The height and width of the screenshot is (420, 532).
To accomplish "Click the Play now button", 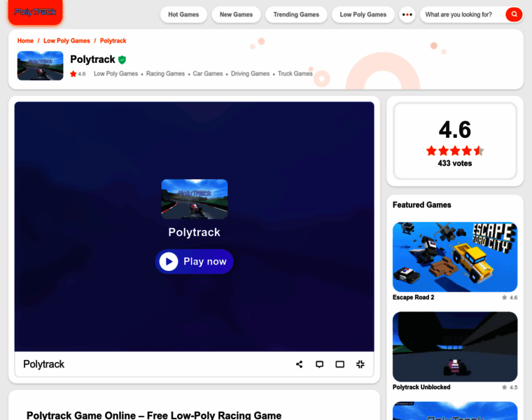I will click(x=195, y=262).
